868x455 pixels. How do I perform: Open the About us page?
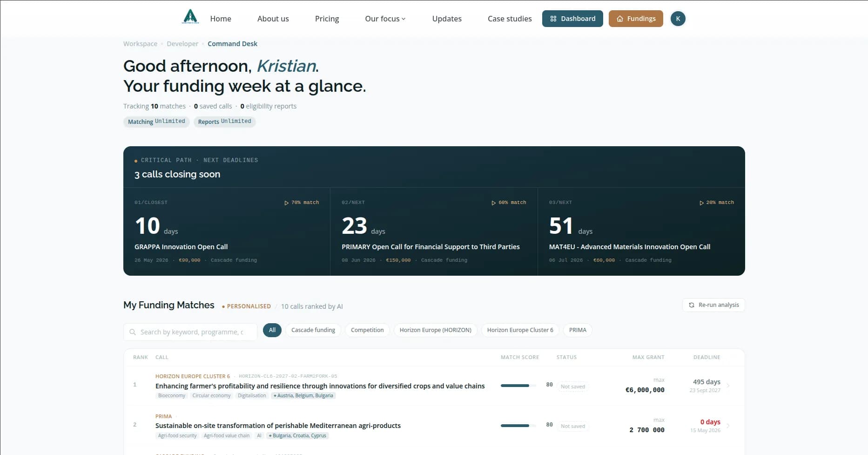pos(273,19)
